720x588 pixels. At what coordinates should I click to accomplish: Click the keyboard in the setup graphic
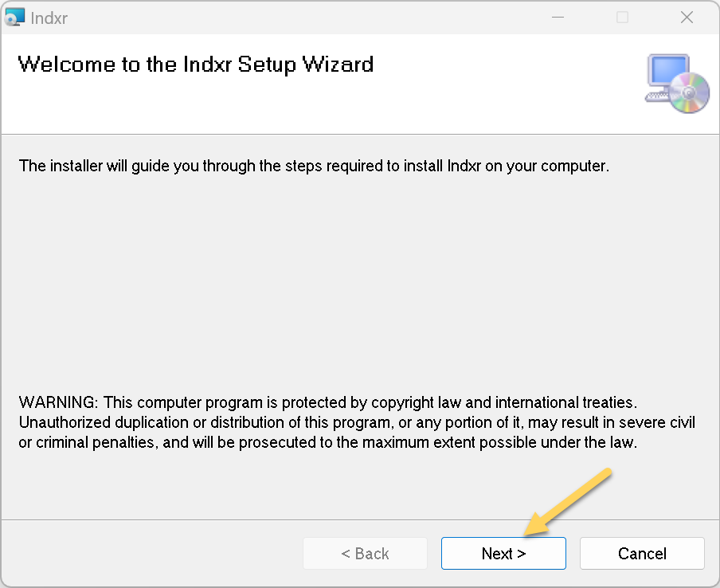pyautogui.click(x=656, y=96)
